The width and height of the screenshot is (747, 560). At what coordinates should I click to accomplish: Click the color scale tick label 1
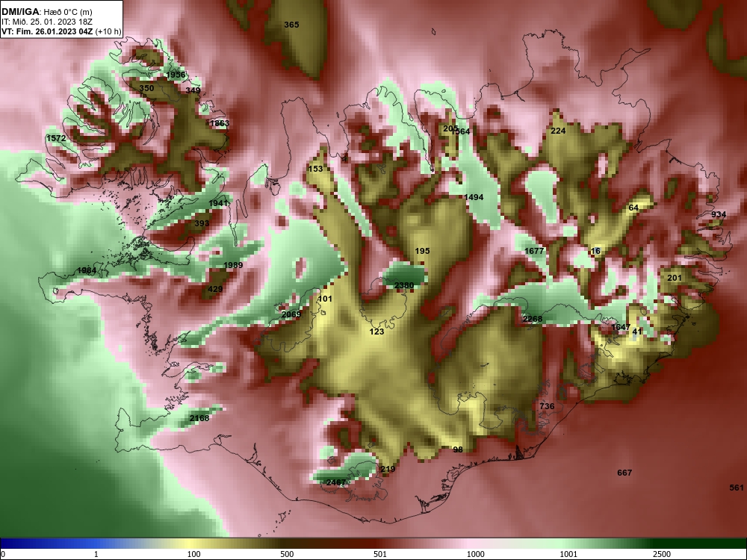(96, 554)
